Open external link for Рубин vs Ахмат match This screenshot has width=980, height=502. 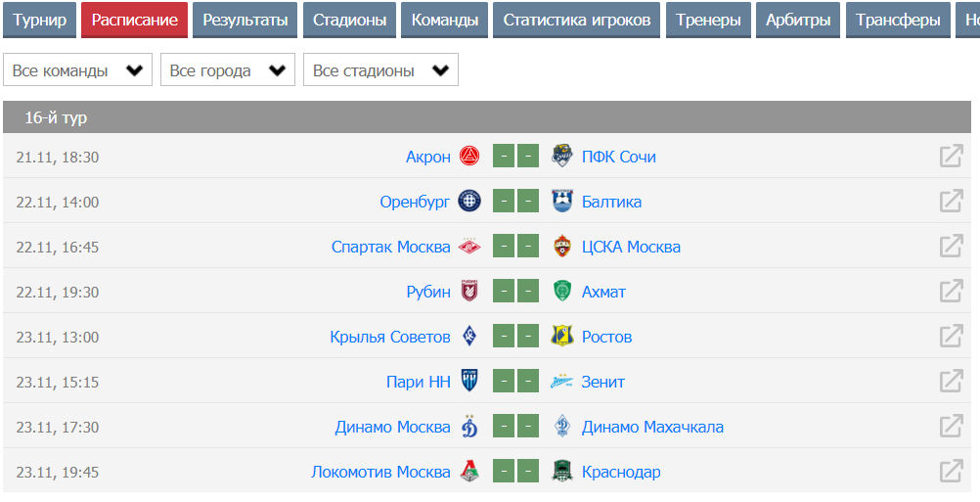tap(951, 292)
